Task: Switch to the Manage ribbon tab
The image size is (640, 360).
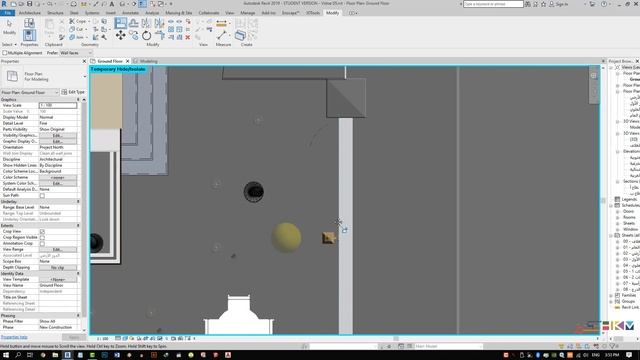Action: click(x=247, y=13)
